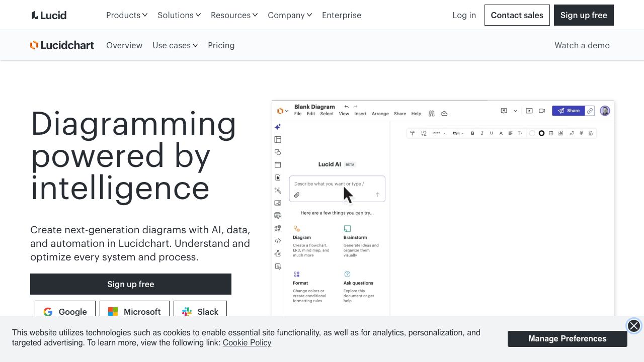
Task: Click the Manage Preferences button
Action: point(568,339)
